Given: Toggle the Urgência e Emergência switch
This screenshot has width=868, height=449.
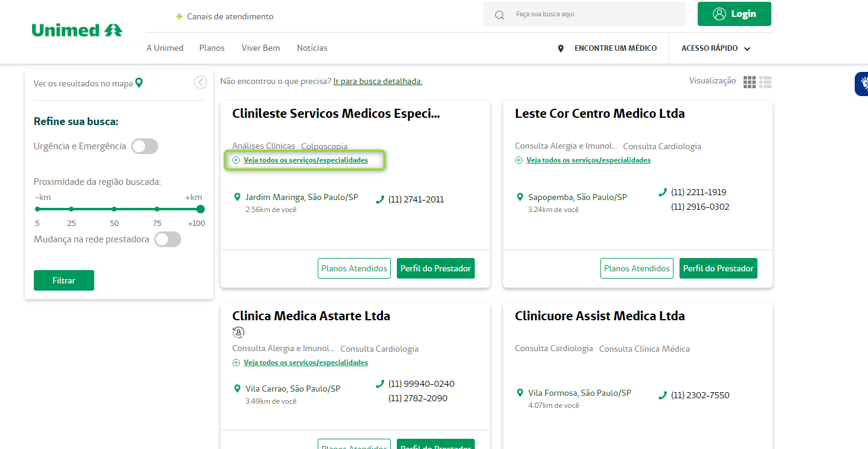Looking at the screenshot, I should pyautogui.click(x=144, y=146).
